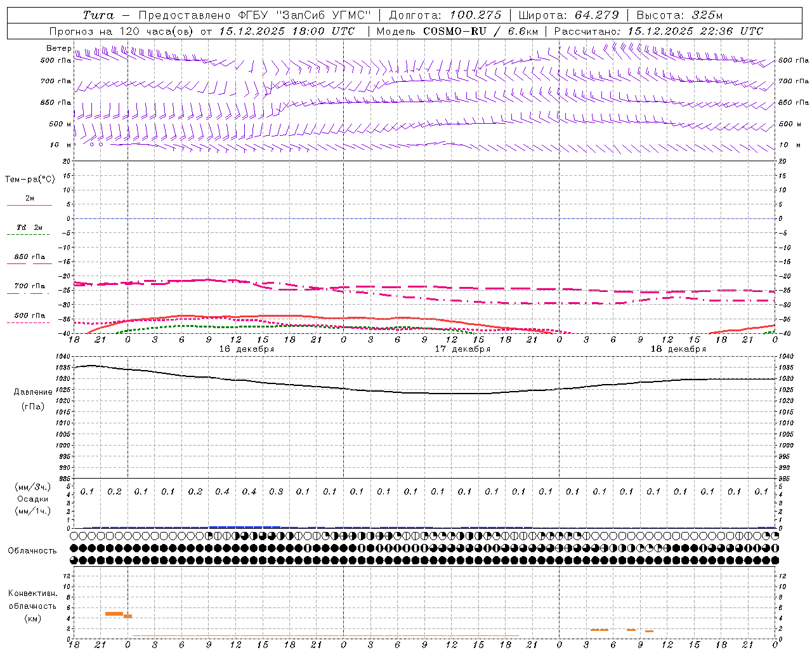Click the "Ветер" wind panel label
This screenshot has width=812, height=650.
tap(58, 48)
